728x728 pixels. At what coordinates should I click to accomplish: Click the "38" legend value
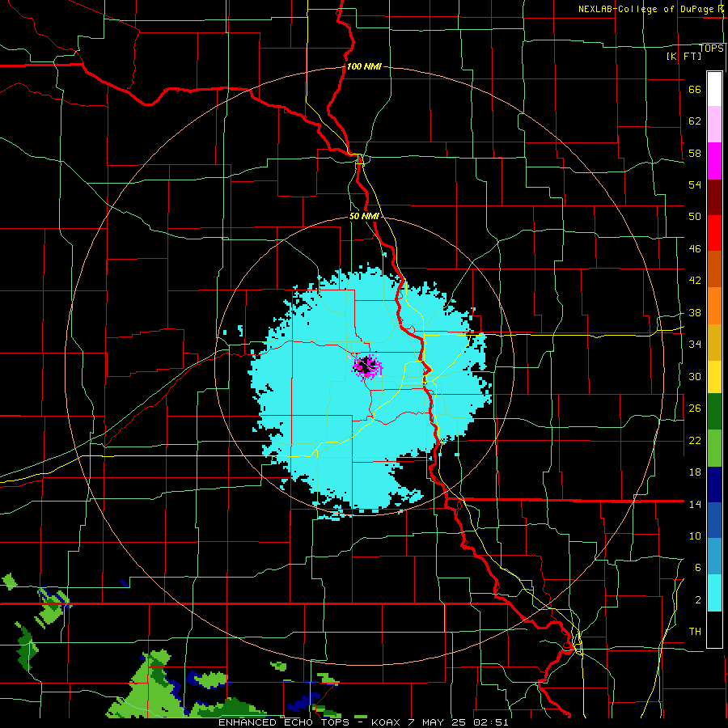[x=695, y=313]
